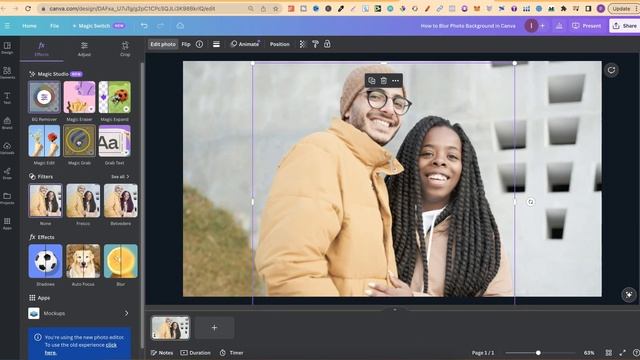Click the image info icon

[x=199, y=44]
